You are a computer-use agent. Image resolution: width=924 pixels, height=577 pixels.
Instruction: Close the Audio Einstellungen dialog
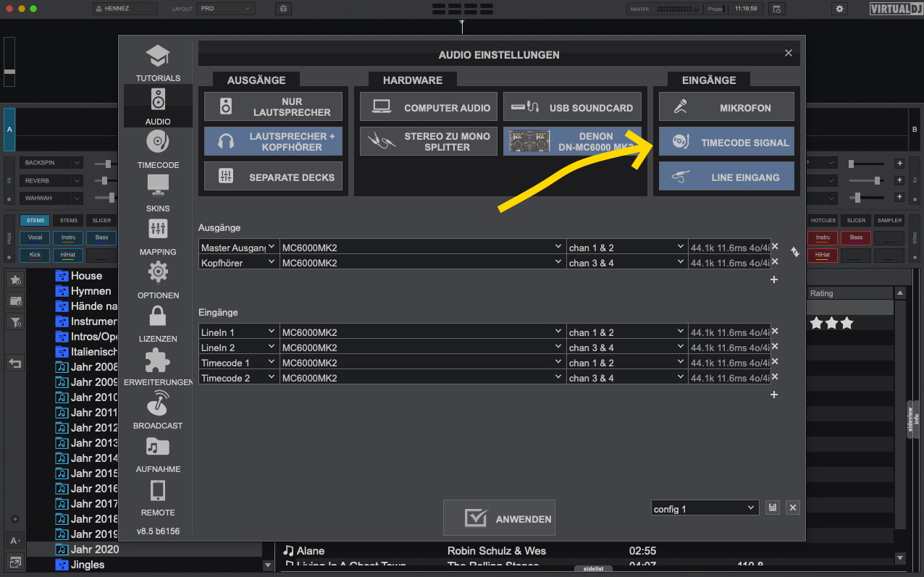789,53
